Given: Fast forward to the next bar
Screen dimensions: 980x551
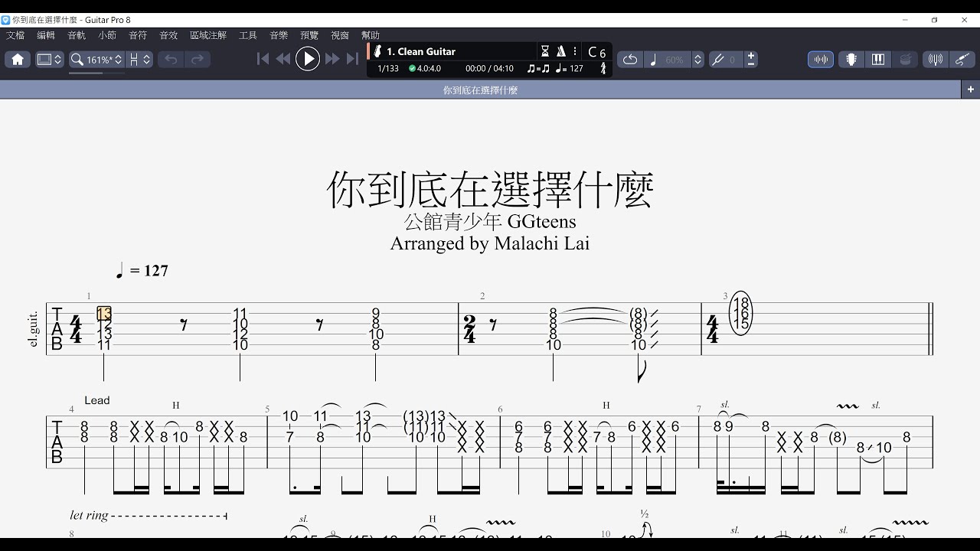Looking at the screenshot, I should coord(332,59).
